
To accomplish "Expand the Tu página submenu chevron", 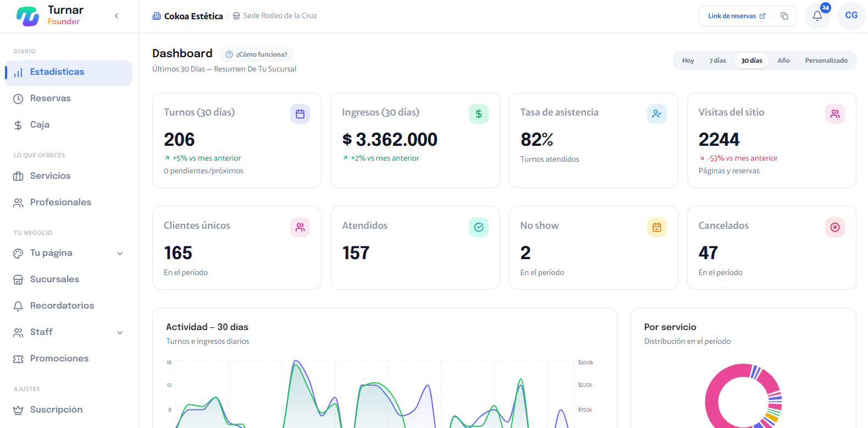I will [x=120, y=253].
